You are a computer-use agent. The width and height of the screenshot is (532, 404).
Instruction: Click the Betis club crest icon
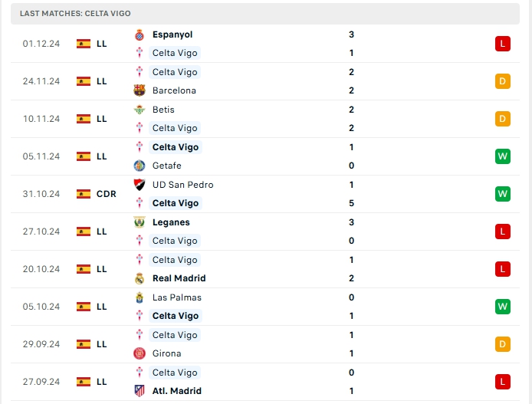click(140, 110)
